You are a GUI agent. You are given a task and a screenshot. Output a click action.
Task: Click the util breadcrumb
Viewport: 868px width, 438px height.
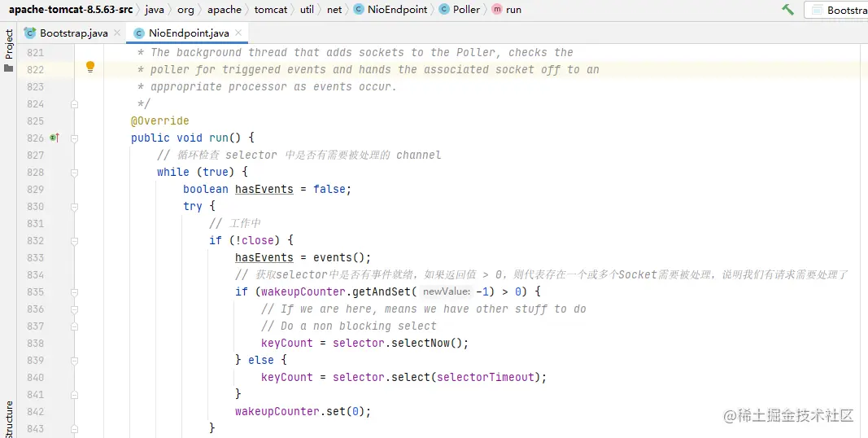coord(307,10)
